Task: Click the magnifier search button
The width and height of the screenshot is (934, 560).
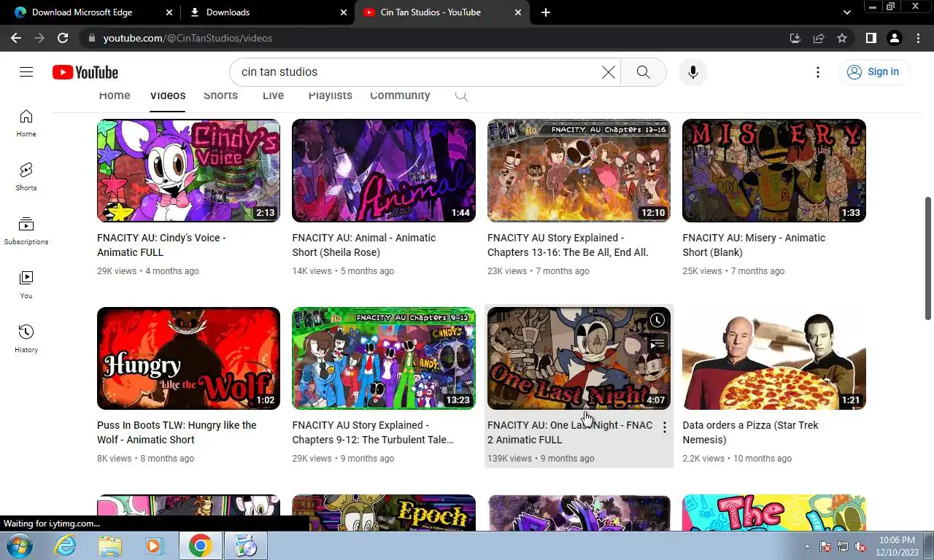Action: 643,72
